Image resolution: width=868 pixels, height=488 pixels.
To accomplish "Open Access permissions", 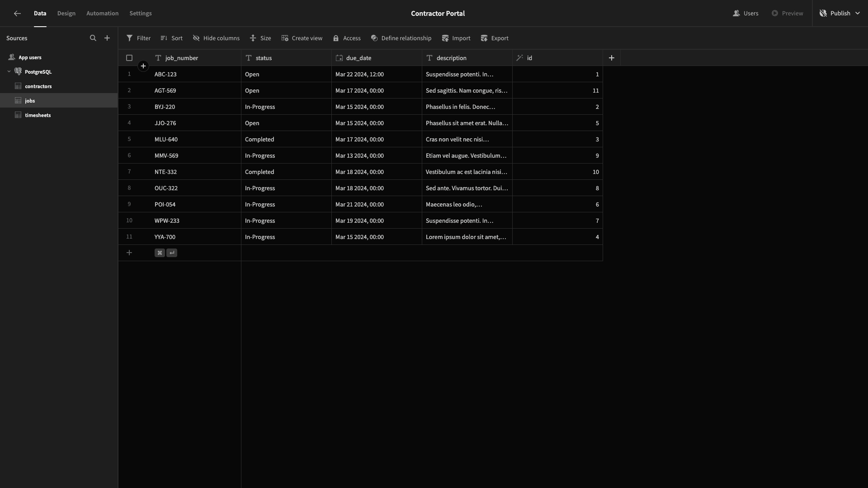I will click(347, 38).
